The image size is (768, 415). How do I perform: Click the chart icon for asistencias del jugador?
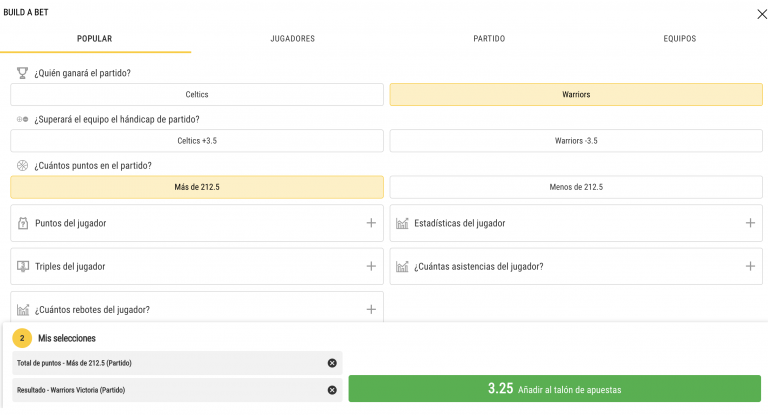402,267
